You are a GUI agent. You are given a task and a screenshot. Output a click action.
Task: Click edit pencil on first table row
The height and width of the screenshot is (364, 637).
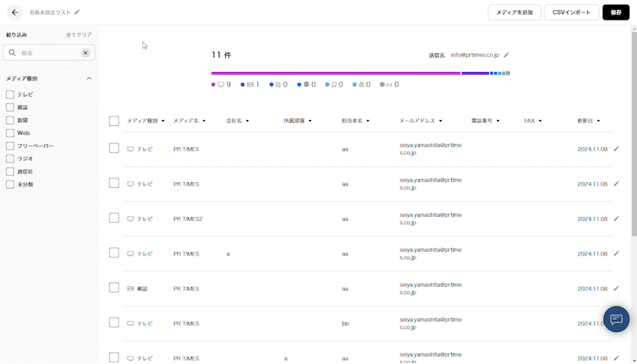pyautogui.click(x=616, y=149)
